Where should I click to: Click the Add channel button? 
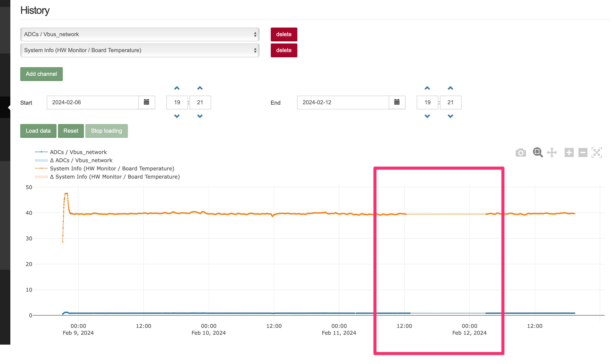pyautogui.click(x=41, y=74)
